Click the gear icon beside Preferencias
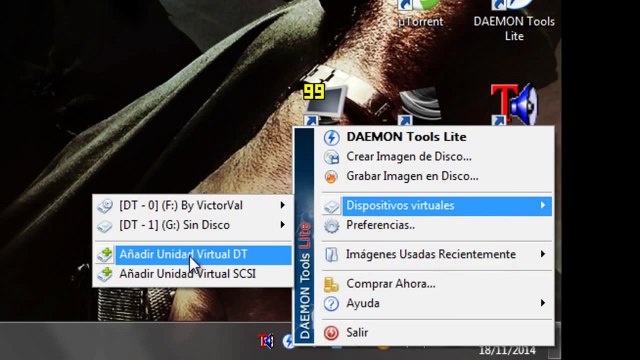This screenshot has height=360, width=640. [331, 225]
